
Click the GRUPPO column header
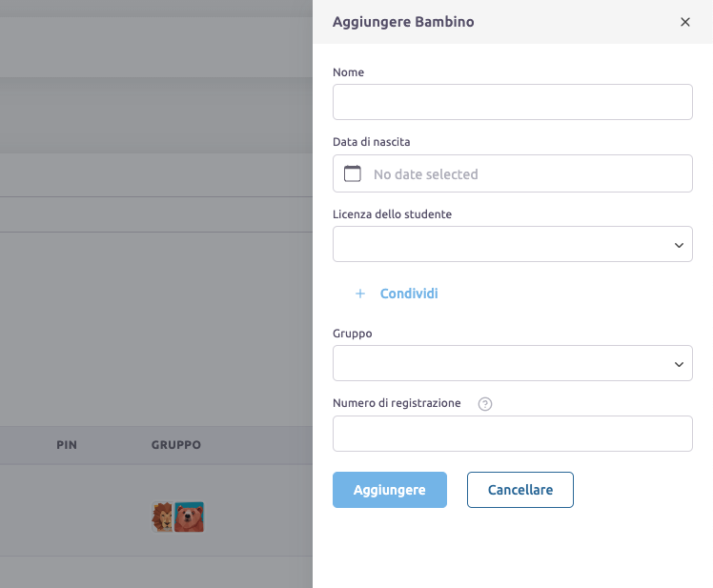(x=175, y=445)
